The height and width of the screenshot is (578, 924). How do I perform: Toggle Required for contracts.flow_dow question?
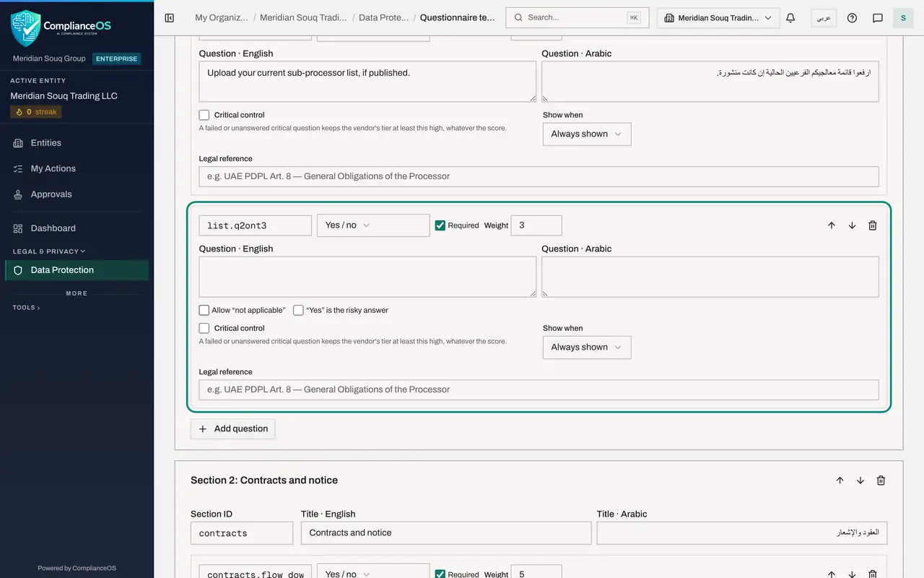point(440,574)
